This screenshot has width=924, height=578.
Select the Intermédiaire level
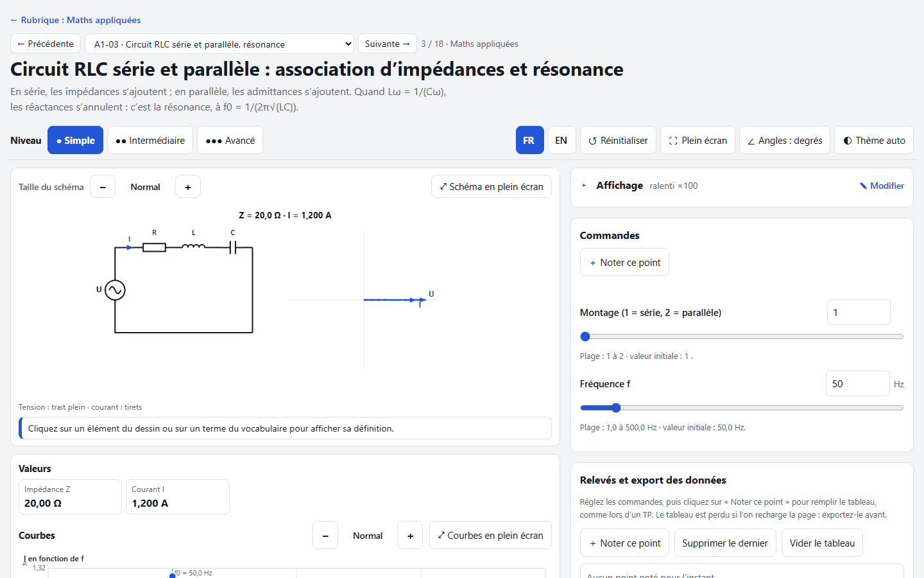click(150, 141)
